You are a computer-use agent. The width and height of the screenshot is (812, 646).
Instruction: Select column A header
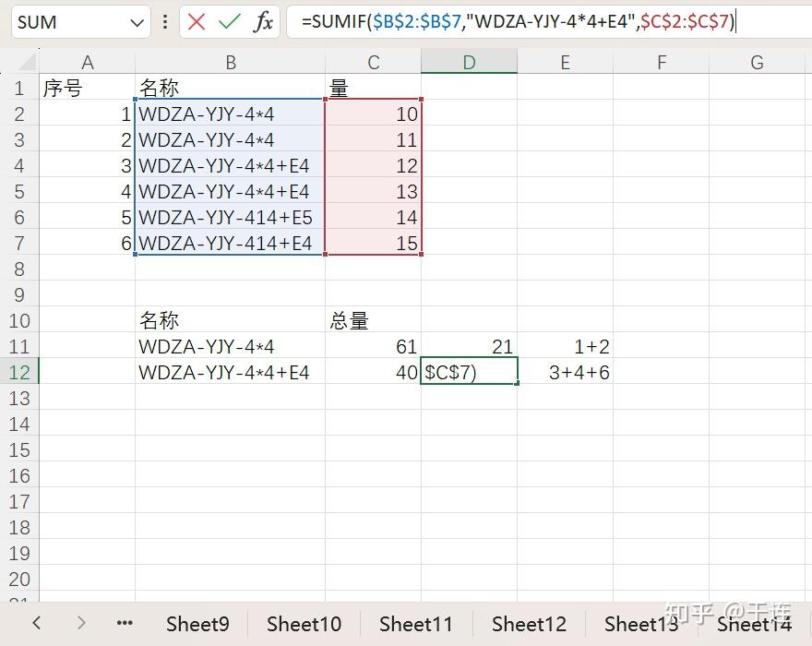tap(87, 62)
